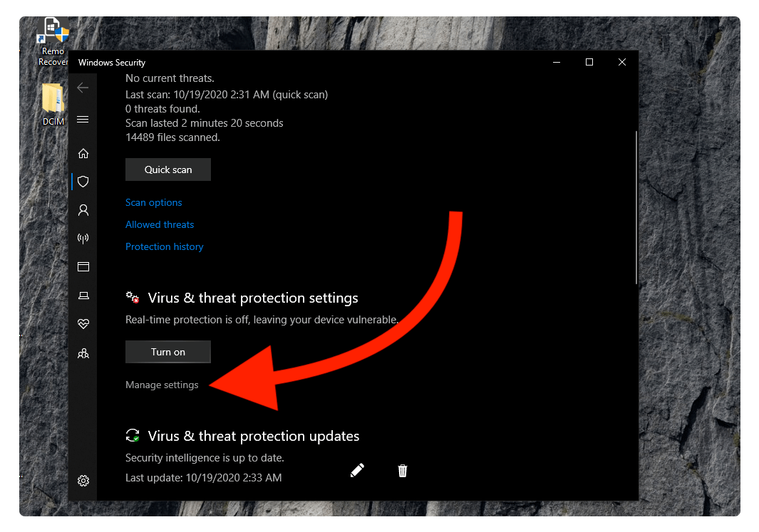Open the Settings gear in sidebar
759x532 pixels.
click(x=83, y=480)
